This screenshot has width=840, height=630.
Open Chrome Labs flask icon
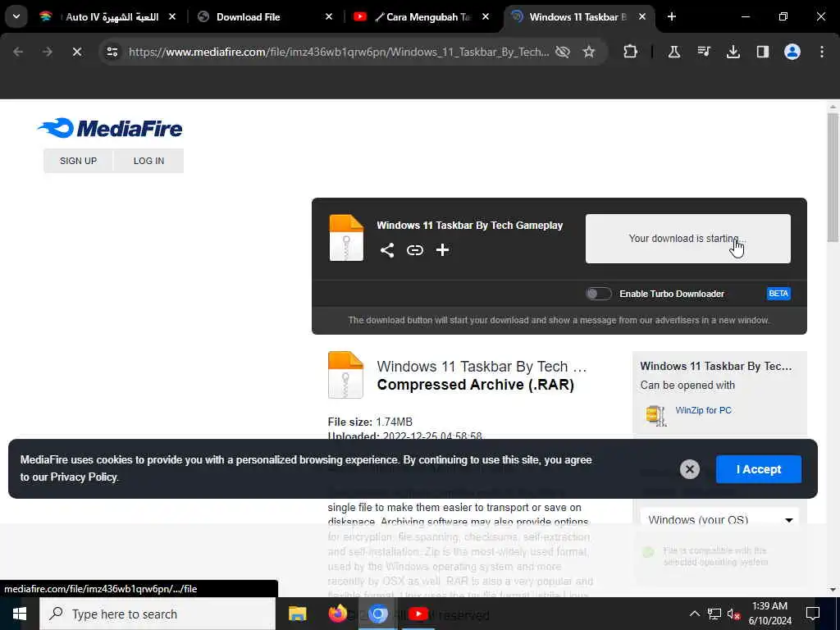[x=674, y=52]
